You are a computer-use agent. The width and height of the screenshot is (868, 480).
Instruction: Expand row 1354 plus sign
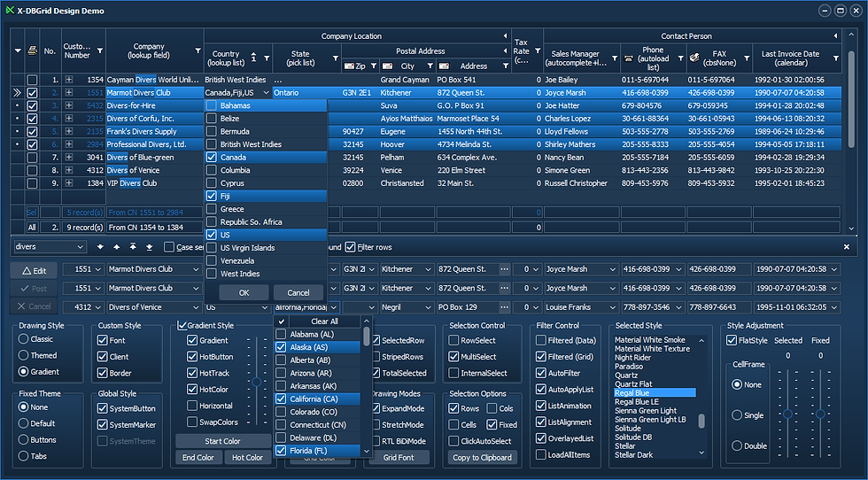click(69, 80)
